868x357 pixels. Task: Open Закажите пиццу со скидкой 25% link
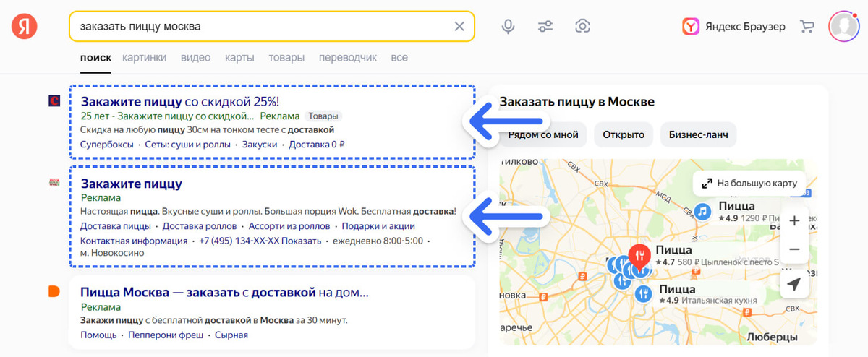click(x=179, y=102)
